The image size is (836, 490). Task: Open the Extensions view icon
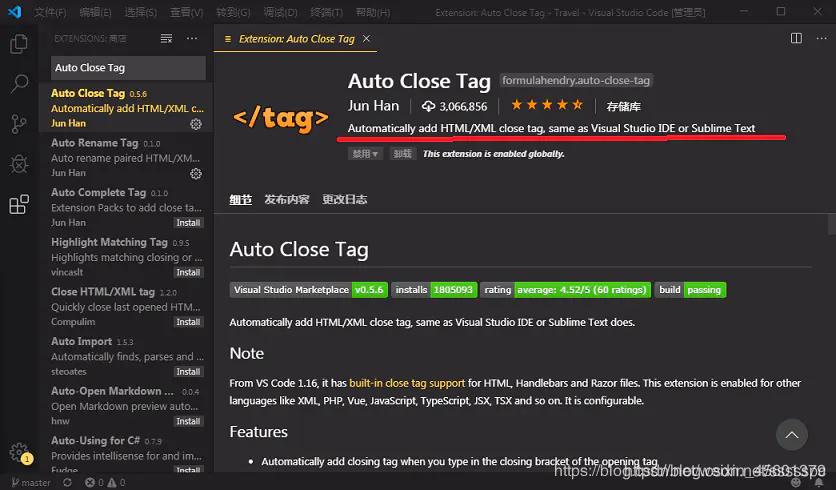(19, 204)
